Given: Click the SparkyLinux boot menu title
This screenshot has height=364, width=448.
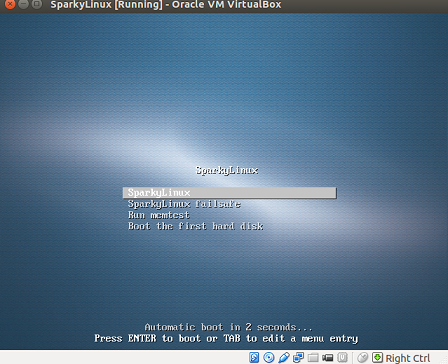Looking at the screenshot, I should coord(227,170).
